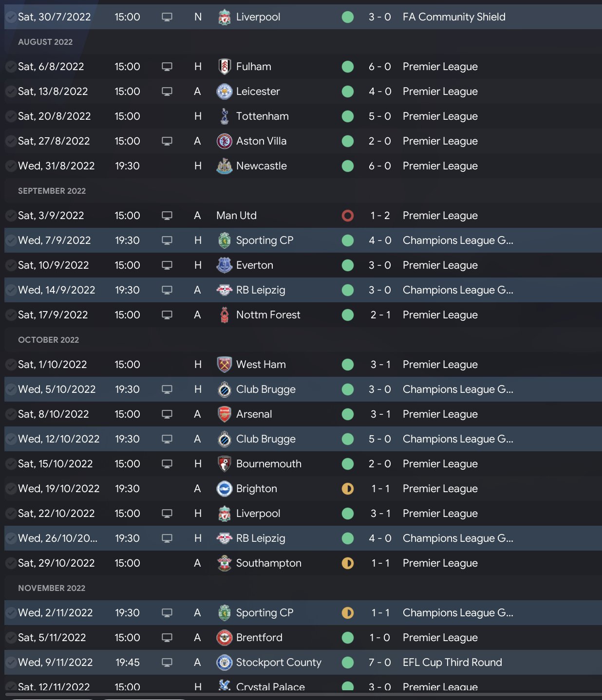The width and height of the screenshot is (602, 700).
Task: Click TV broadcast icon on Leicester fixture
Action: coord(167,92)
